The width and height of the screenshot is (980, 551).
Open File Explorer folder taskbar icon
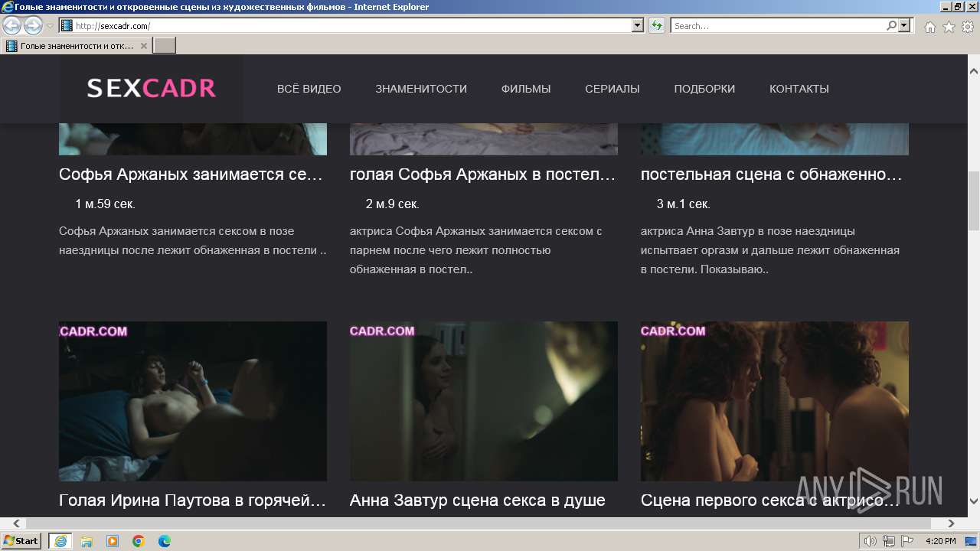[87, 541]
